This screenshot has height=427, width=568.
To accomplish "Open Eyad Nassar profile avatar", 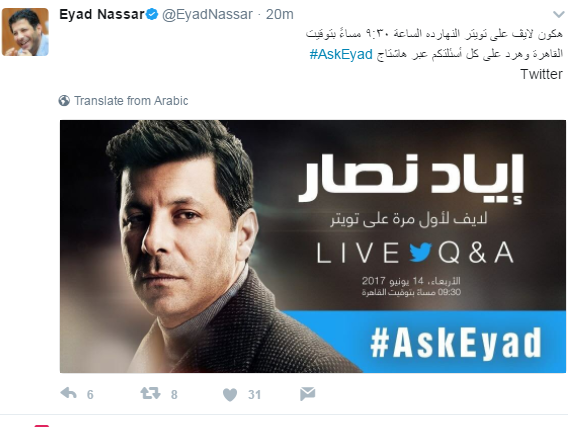I will coord(25,32).
